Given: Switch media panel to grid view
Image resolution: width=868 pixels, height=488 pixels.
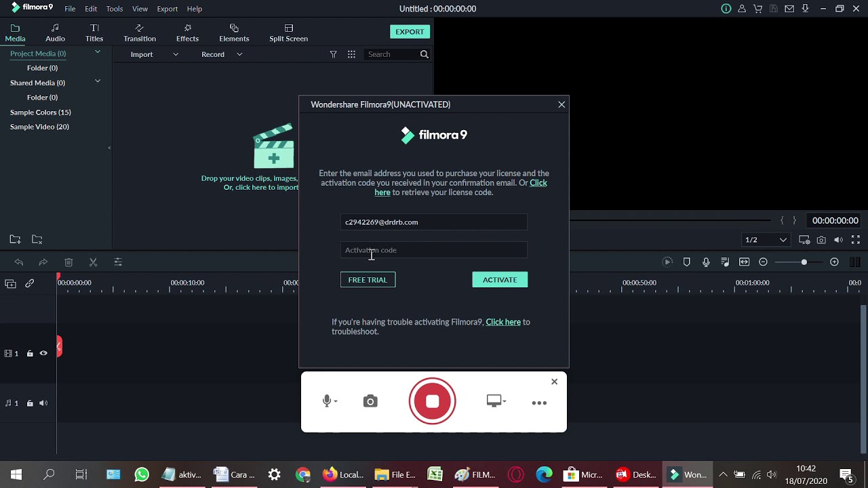Looking at the screenshot, I should coord(351,54).
